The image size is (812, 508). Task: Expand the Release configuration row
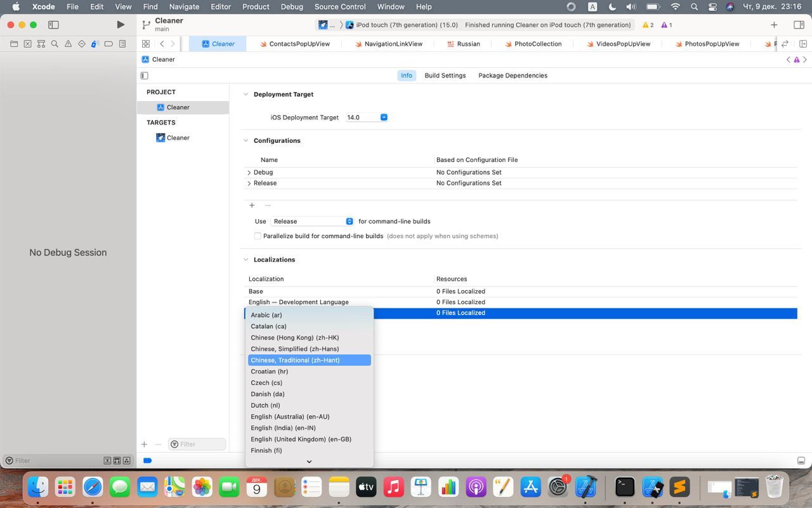(x=249, y=184)
